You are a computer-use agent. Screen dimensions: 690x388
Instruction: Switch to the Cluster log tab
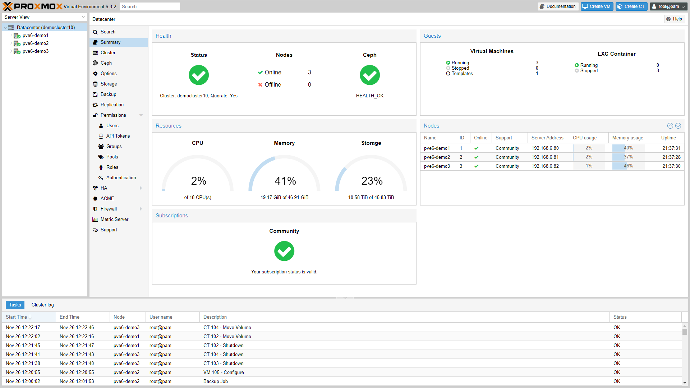pyautogui.click(x=43, y=305)
